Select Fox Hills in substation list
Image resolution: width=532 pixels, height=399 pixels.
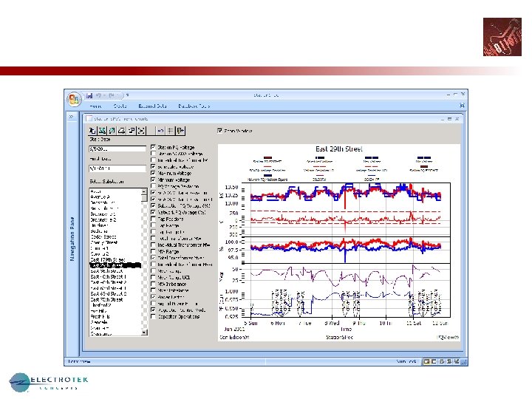click(x=115, y=311)
